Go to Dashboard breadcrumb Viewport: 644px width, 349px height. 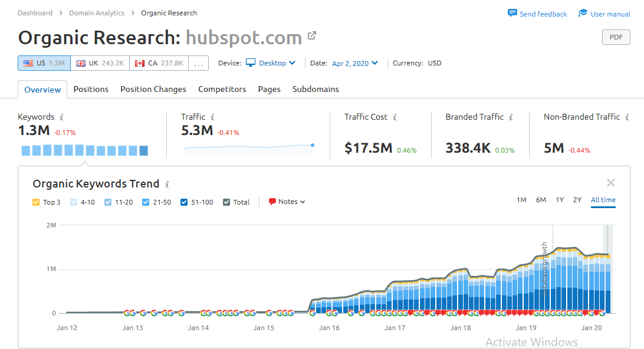35,13
